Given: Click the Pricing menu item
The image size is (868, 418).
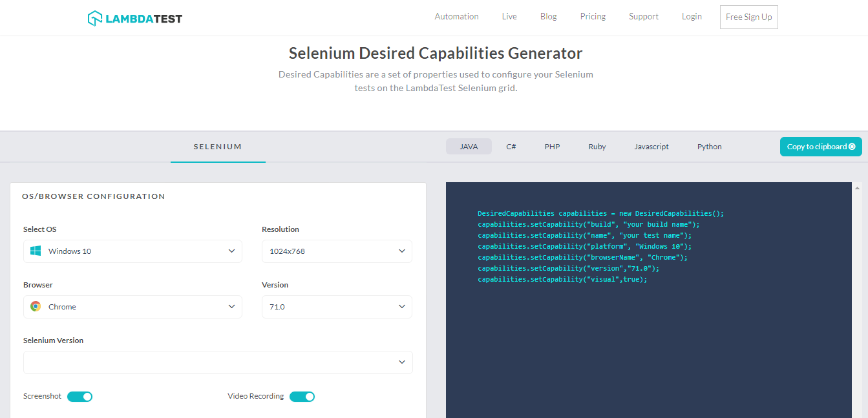Looking at the screenshot, I should pos(593,16).
